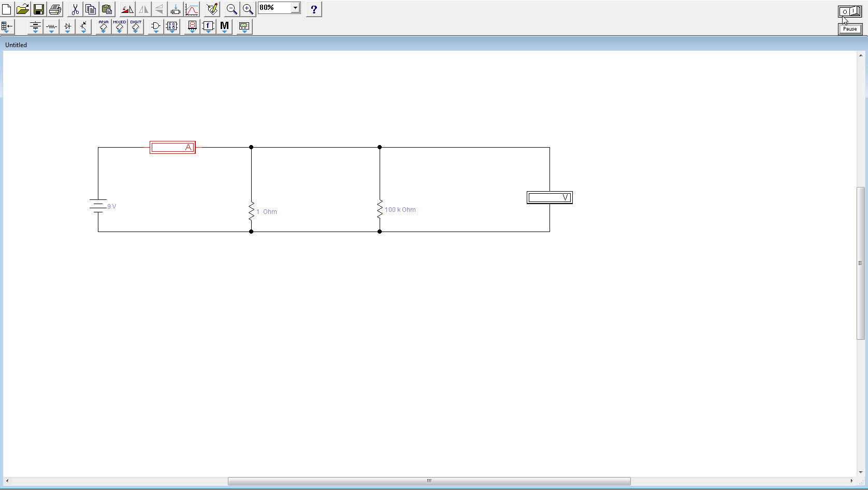The image size is (868, 490).
Task: Open component properties icon
Action: click(x=176, y=9)
